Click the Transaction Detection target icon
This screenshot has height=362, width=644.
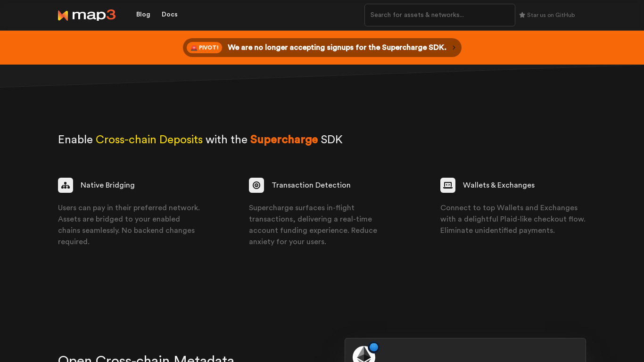click(x=256, y=185)
